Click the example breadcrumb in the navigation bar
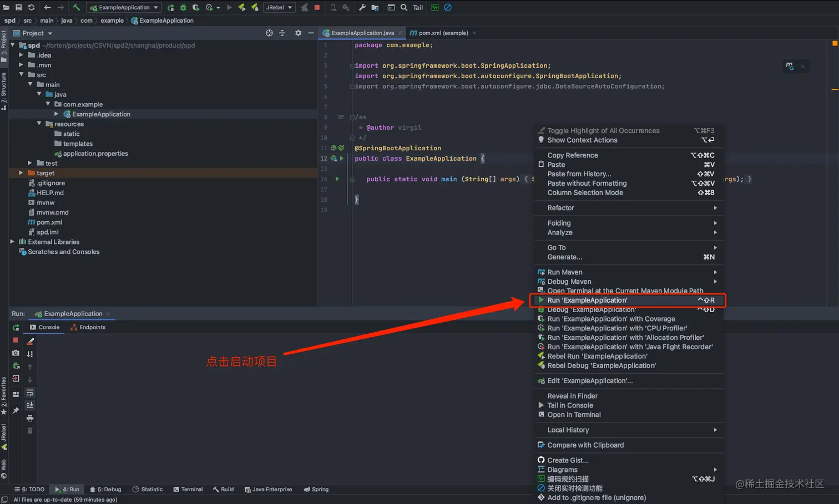 coord(112,21)
